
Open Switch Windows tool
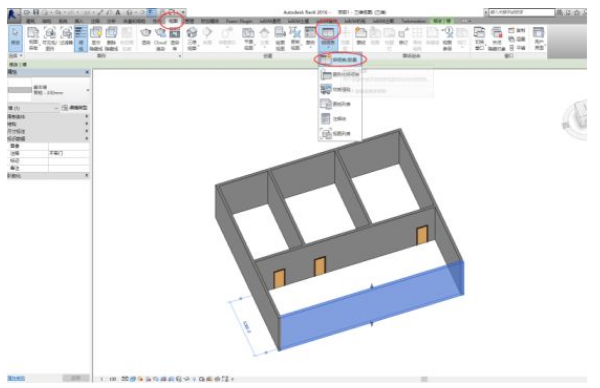479,39
